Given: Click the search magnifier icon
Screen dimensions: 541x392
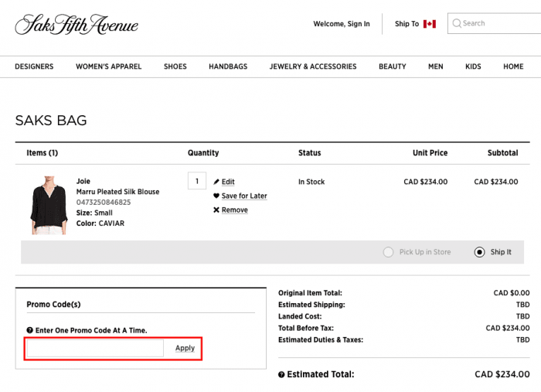Looking at the screenshot, I should tap(457, 23).
